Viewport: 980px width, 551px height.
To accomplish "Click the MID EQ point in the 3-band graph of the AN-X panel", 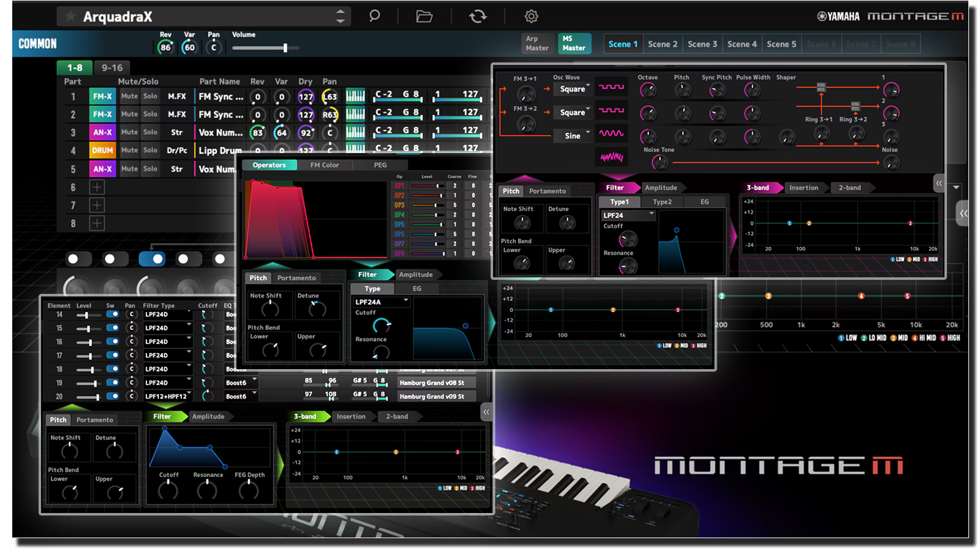I will (x=809, y=223).
